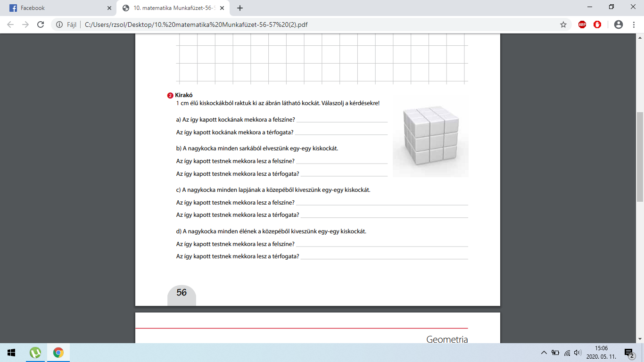Show the file site information icon
This screenshot has width=644, height=362.
click(x=59, y=25)
